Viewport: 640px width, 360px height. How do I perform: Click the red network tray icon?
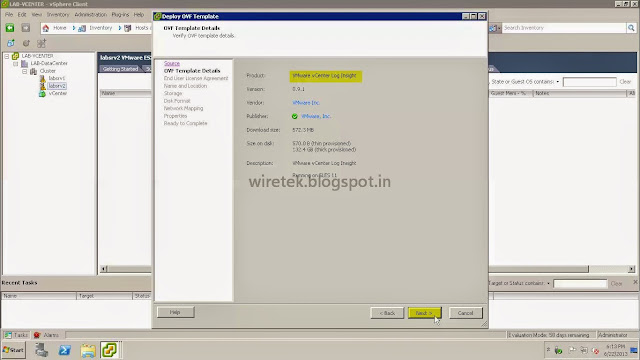(x=596, y=351)
